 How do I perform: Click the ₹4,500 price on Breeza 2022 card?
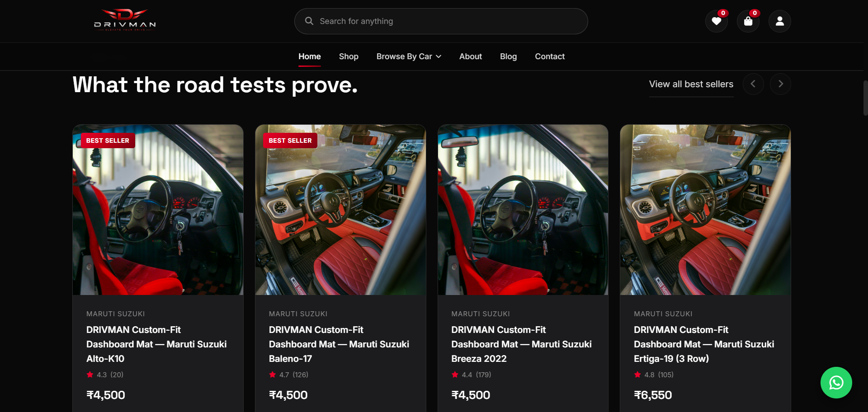pyautogui.click(x=471, y=395)
